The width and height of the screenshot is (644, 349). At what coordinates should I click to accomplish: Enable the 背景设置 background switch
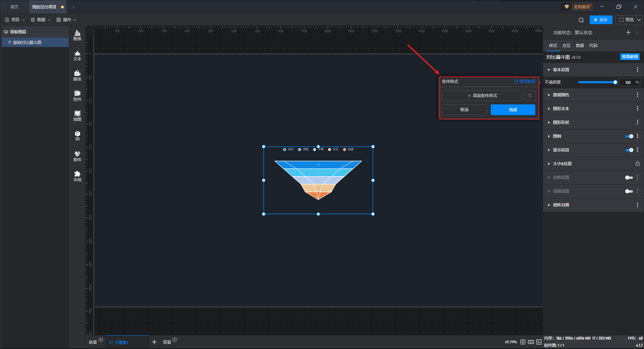[x=629, y=191]
